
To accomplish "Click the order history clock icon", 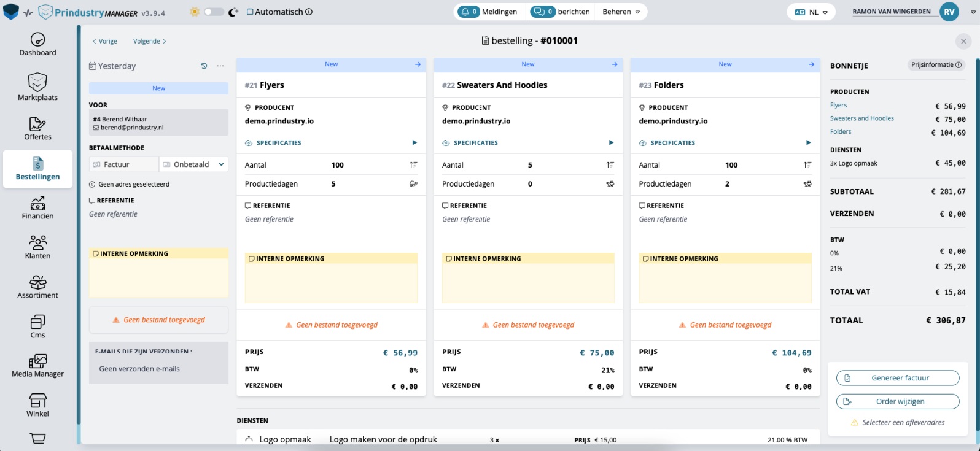I will [x=204, y=66].
